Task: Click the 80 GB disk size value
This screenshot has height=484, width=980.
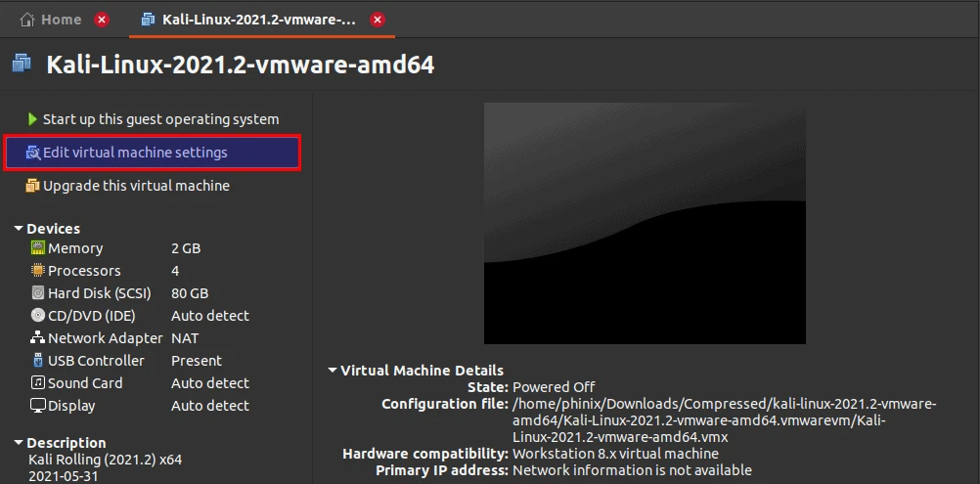Action: coord(190,293)
